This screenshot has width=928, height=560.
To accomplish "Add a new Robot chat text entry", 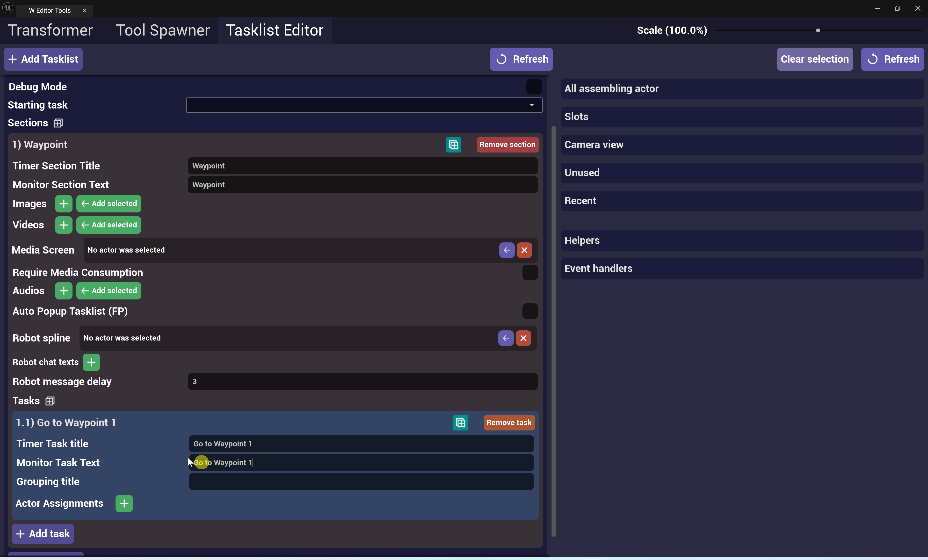I will [91, 362].
